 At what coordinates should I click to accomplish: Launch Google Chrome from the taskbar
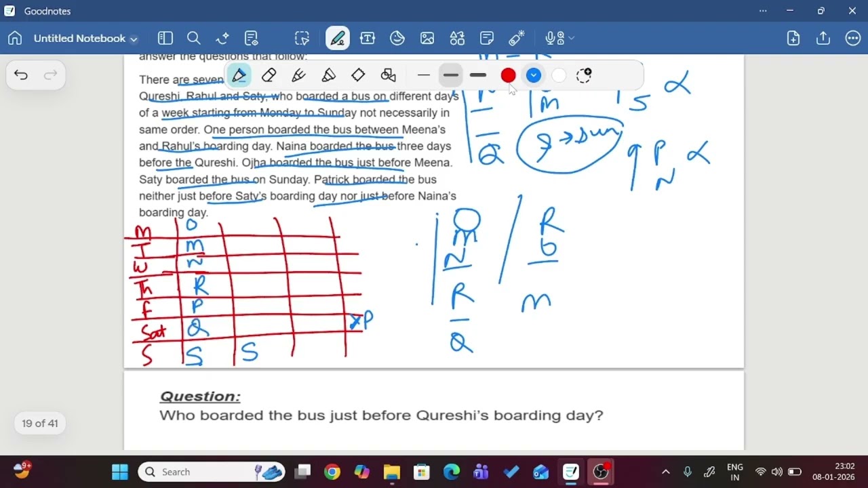tap(332, 472)
